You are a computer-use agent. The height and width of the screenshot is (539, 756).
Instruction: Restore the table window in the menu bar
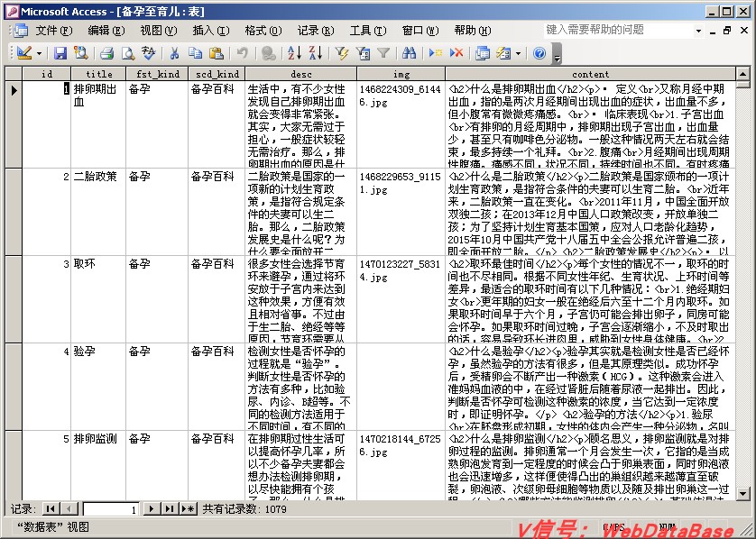click(727, 31)
